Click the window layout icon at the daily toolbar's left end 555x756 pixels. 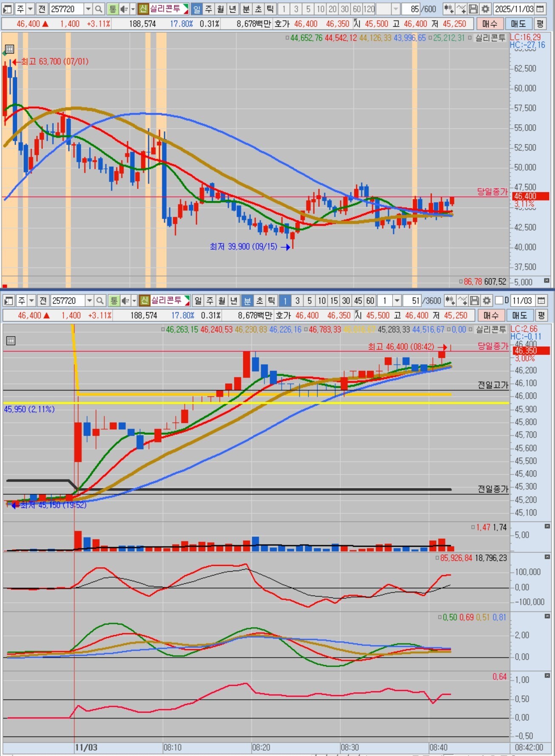(x=7, y=9)
